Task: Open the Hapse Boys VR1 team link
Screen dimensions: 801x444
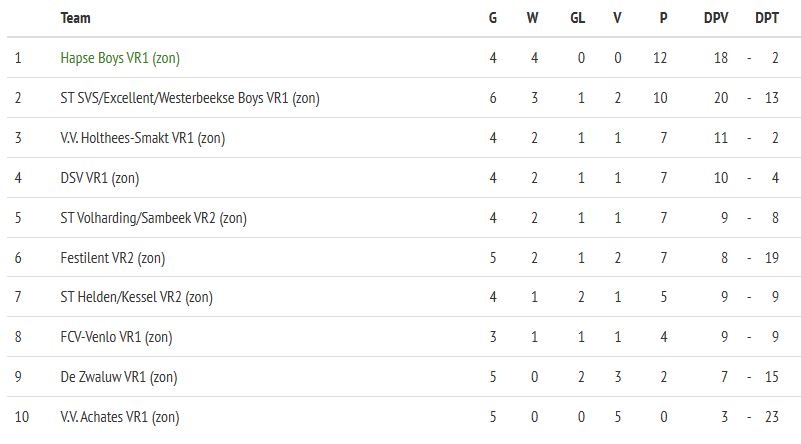Action: click(x=120, y=58)
